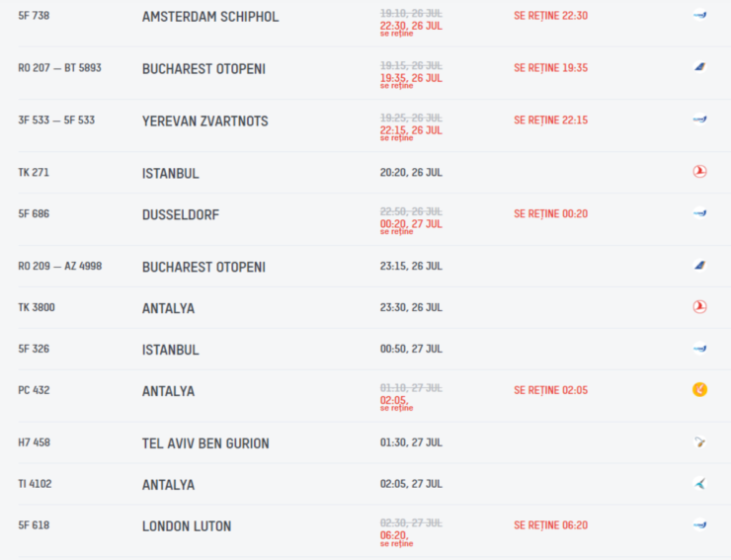Click flight number 3F 533 — 5F 533
Screen dimensions: 731x560
pos(56,120)
